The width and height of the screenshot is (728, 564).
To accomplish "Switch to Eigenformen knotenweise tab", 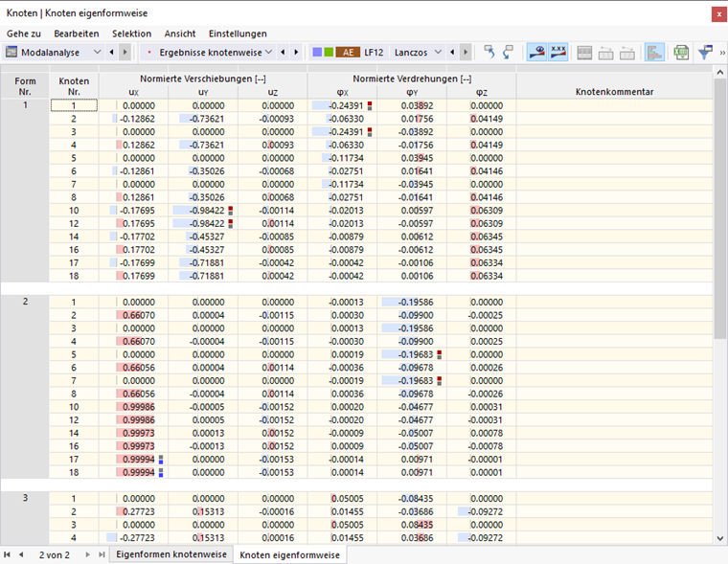I will pos(171,554).
